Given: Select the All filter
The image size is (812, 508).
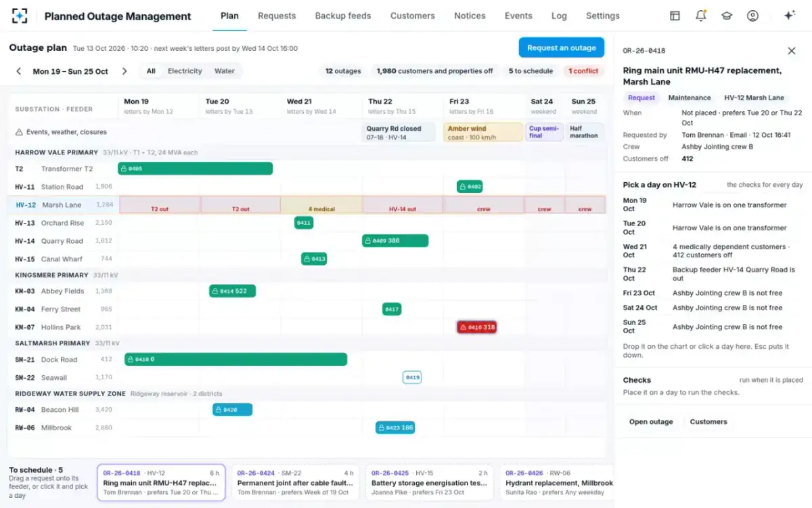Looking at the screenshot, I should 151,71.
